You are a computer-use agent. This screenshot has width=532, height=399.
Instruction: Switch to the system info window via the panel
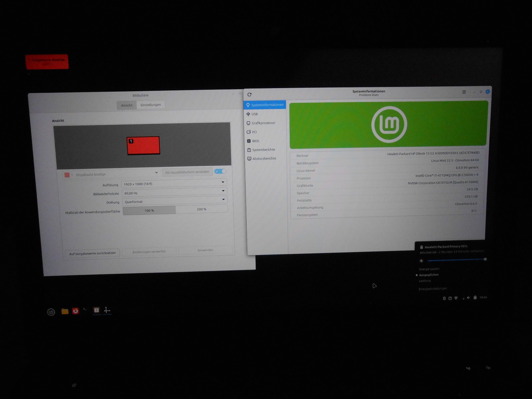[96, 310]
